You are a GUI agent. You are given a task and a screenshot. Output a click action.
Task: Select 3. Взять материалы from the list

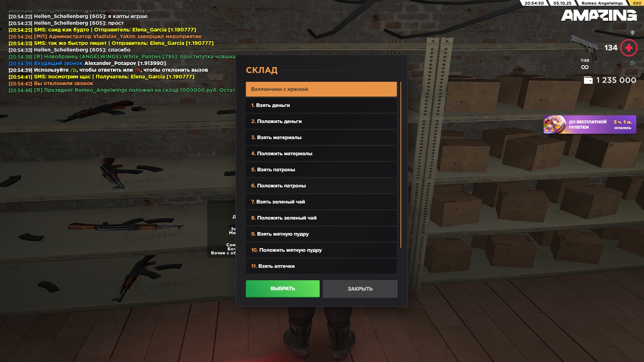(x=321, y=137)
